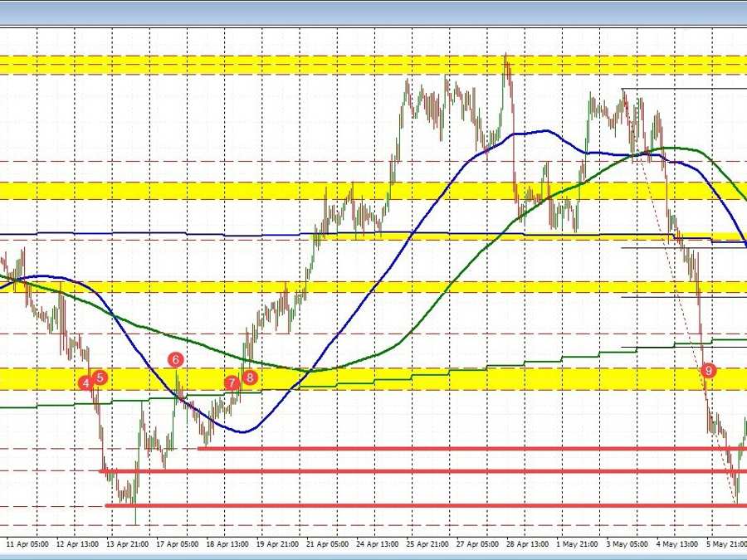Click the '13 Apr 21:00' time axis label
This screenshot has width=747, height=560.
(x=127, y=543)
